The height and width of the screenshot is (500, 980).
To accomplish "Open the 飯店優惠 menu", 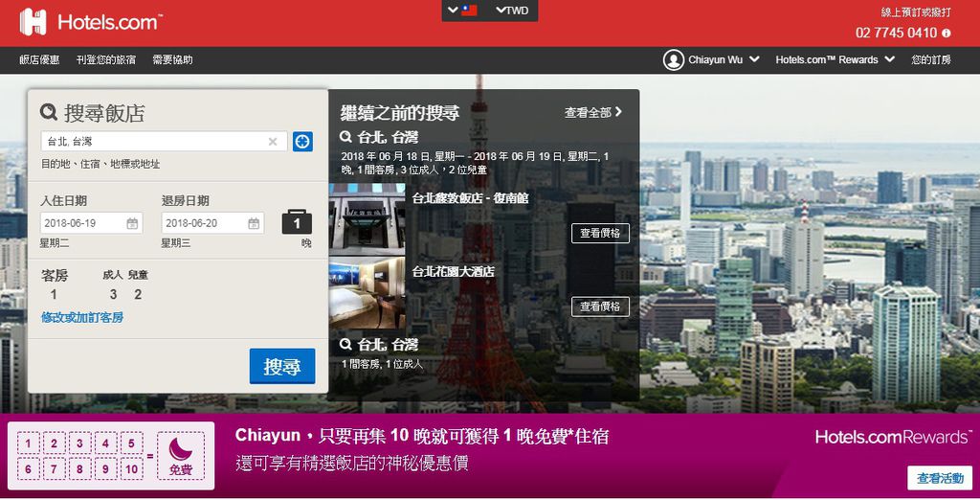I will click(39, 59).
